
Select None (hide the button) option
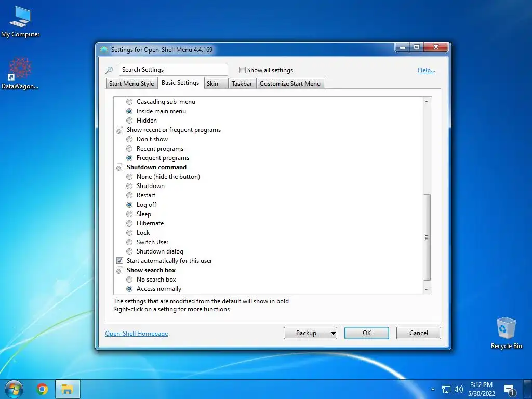(x=129, y=177)
